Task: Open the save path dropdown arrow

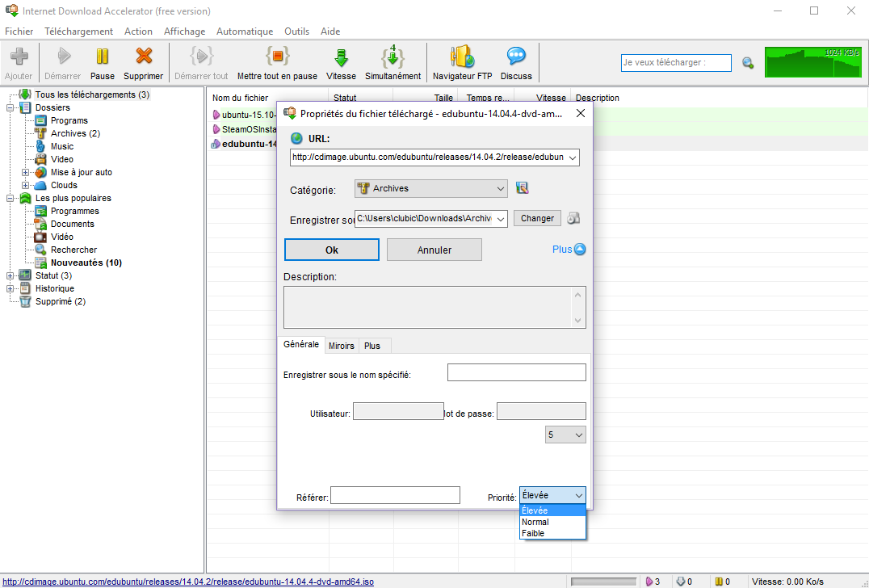Action: (501, 219)
